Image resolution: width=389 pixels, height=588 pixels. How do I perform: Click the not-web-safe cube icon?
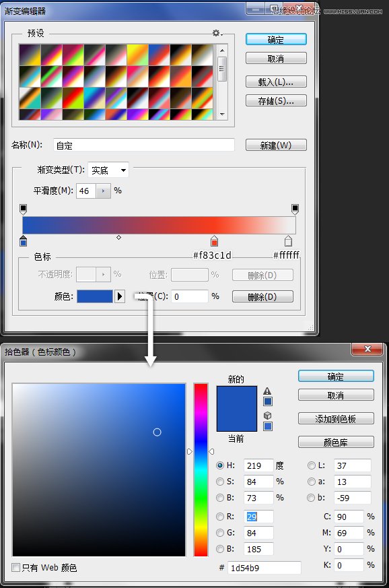pyautogui.click(x=267, y=416)
